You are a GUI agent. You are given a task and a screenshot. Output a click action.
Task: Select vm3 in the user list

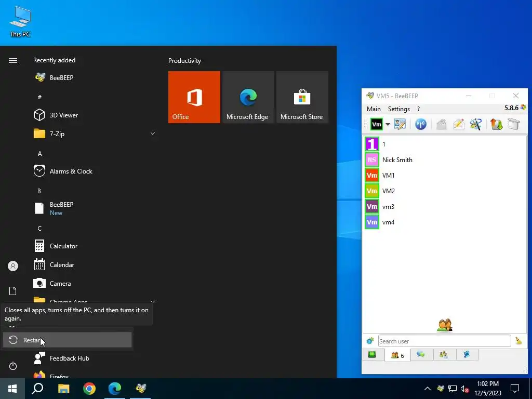tap(445, 207)
